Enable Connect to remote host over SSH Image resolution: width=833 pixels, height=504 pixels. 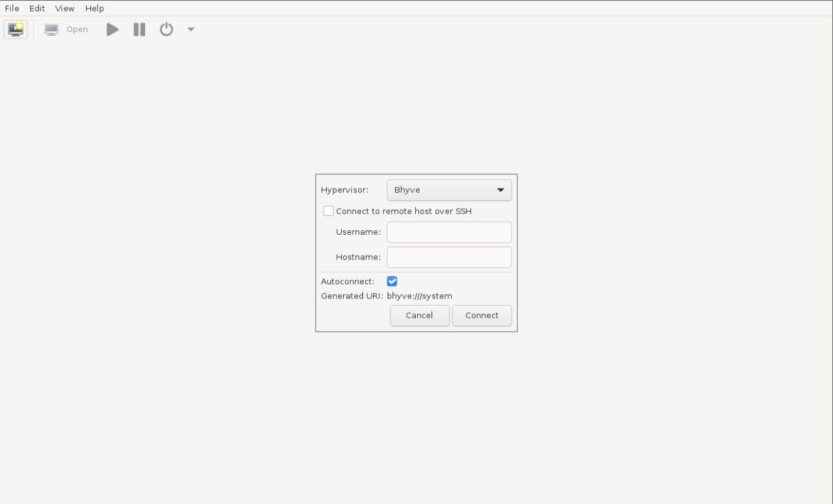[329, 211]
